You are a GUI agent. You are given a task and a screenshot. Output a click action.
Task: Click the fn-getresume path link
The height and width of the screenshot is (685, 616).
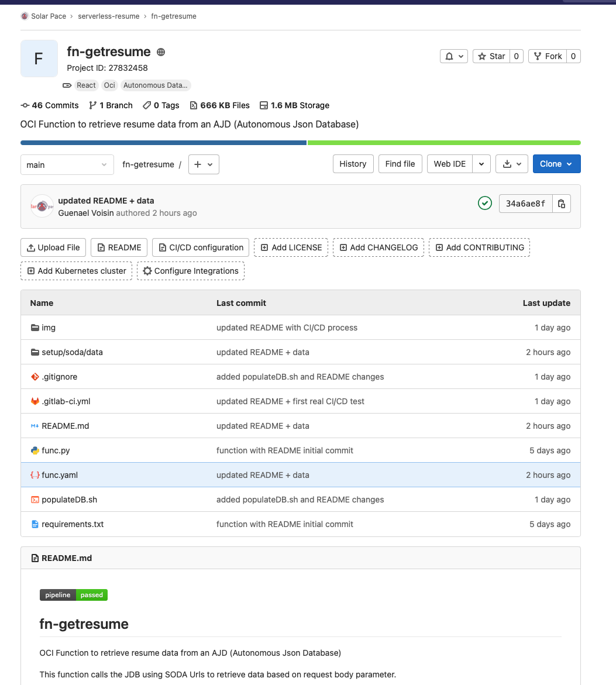point(148,165)
